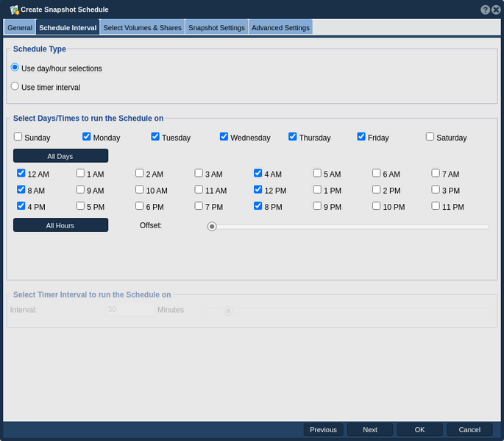Click the All Days button
The image size is (504, 441).
pyautogui.click(x=61, y=156)
